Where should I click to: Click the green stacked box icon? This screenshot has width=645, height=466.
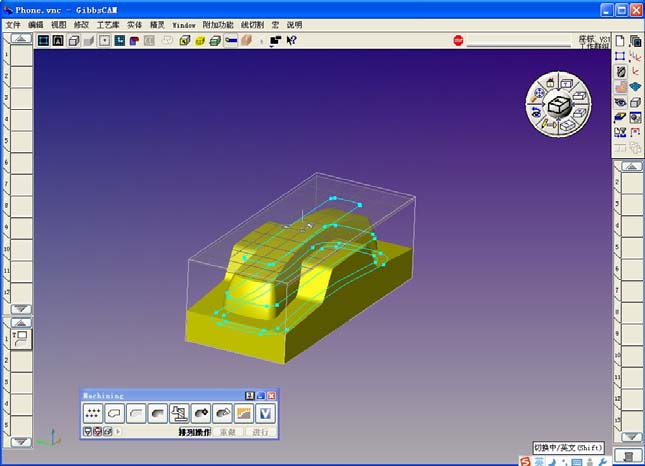tap(215, 41)
